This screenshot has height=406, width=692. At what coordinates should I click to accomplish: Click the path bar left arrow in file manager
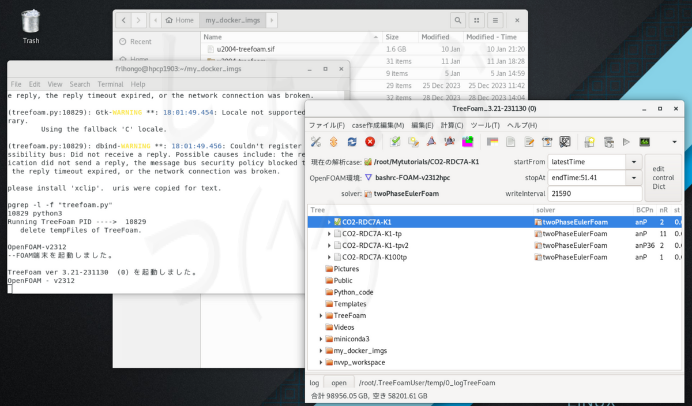[x=155, y=20]
